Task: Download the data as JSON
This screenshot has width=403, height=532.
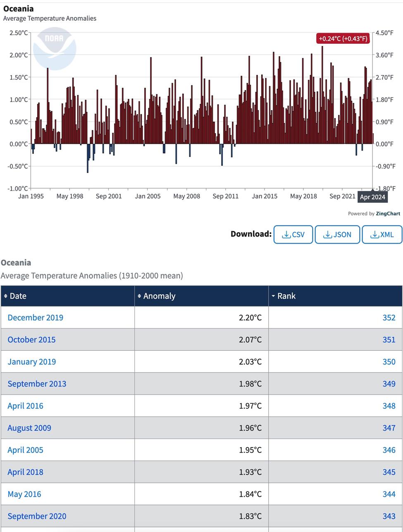Action: pyautogui.click(x=337, y=235)
